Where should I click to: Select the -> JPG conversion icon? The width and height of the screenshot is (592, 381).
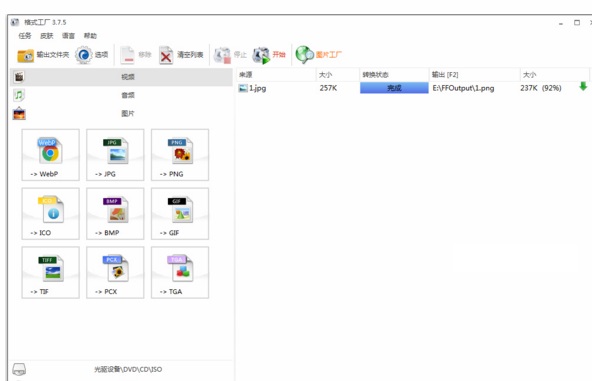115,155
